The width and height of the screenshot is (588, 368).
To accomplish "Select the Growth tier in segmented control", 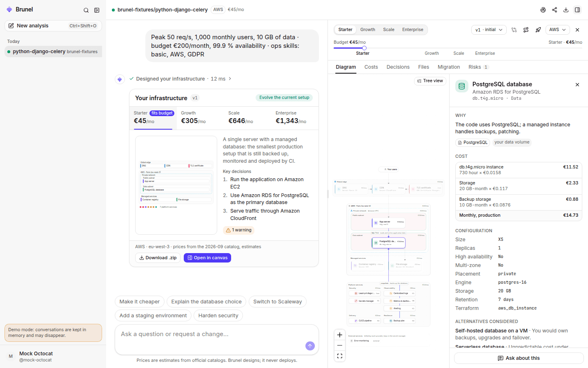I will pyautogui.click(x=367, y=30).
